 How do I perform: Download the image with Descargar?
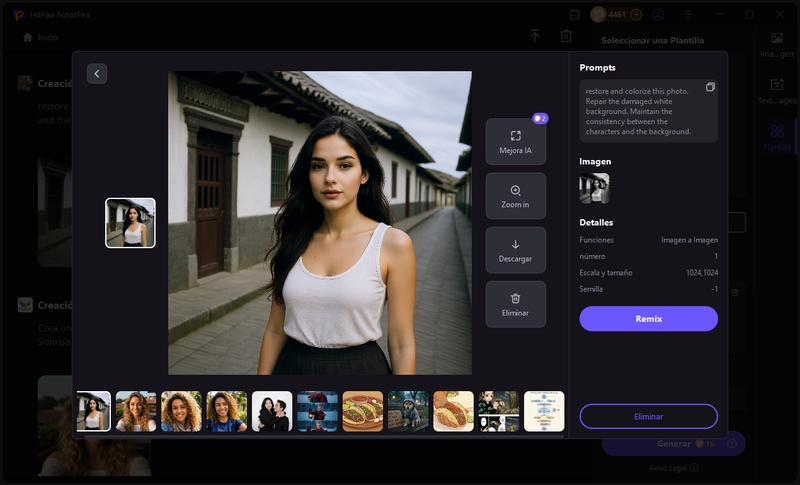click(515, 250)
